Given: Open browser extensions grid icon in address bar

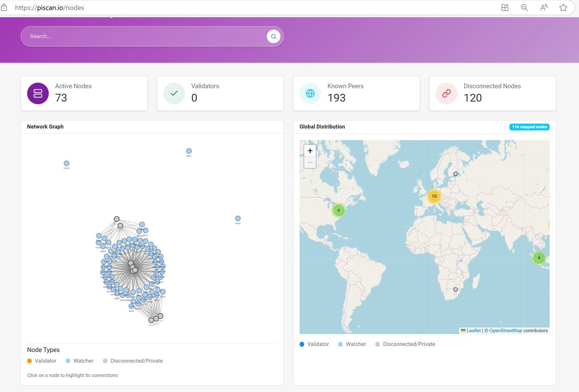Looking at the screenshot, I should [505, 8].
